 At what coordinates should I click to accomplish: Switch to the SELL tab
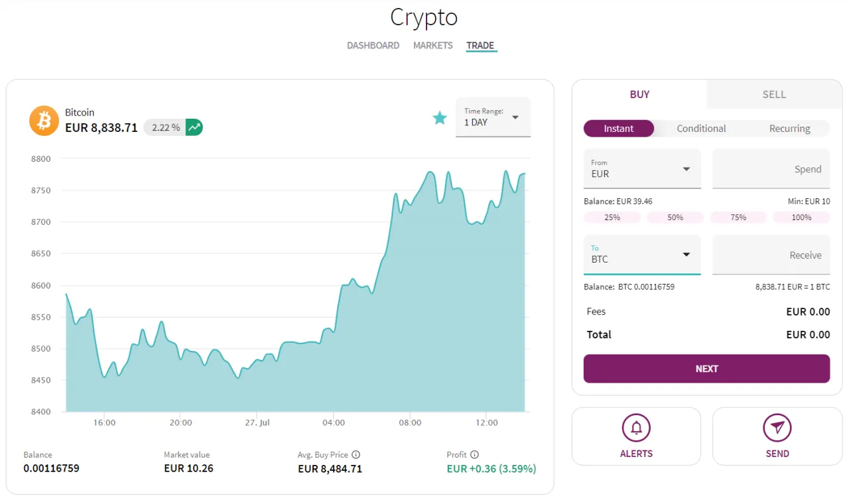coord(773,94)
